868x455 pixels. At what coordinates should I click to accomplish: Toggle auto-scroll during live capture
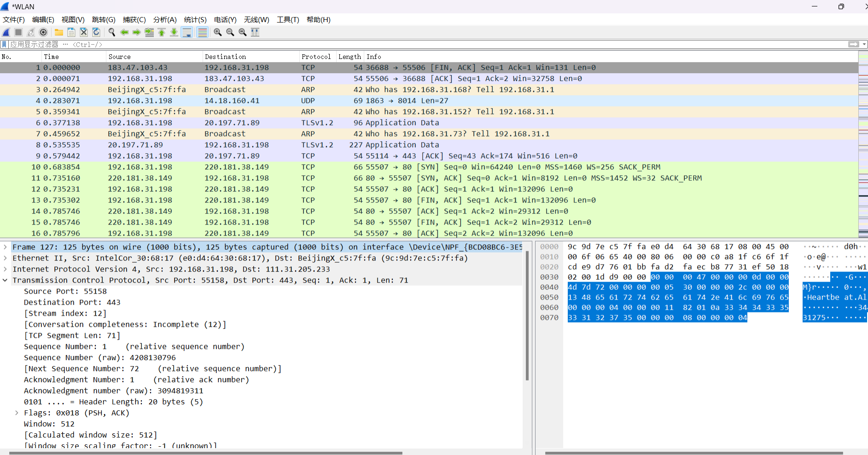[187, 32]
